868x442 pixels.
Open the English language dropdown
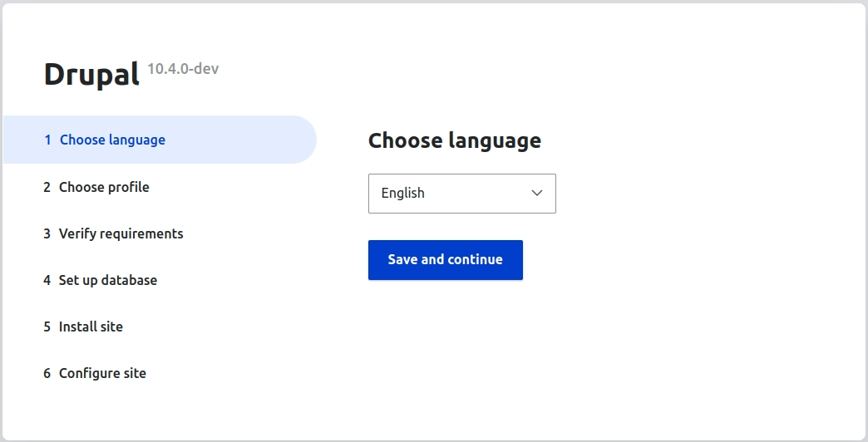[x=461, y=194]
